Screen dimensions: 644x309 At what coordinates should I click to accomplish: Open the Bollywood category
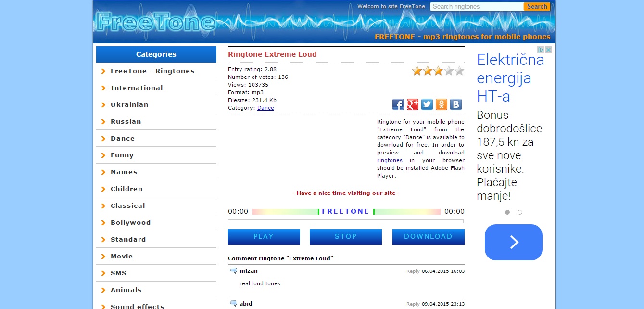pos(130,222)
